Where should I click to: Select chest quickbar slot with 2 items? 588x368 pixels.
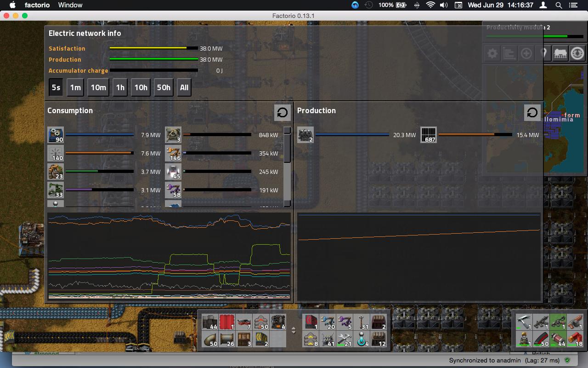coord(379,322)
